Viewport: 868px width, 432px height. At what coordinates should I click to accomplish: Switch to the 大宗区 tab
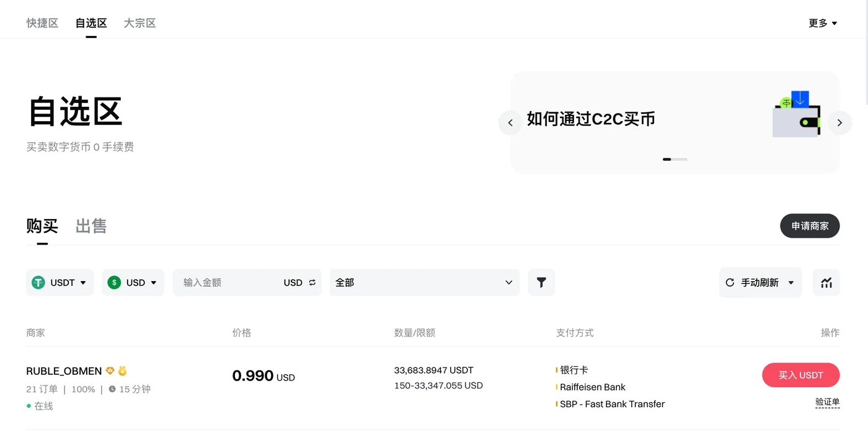pyautogui.click(x=139, y=23)
